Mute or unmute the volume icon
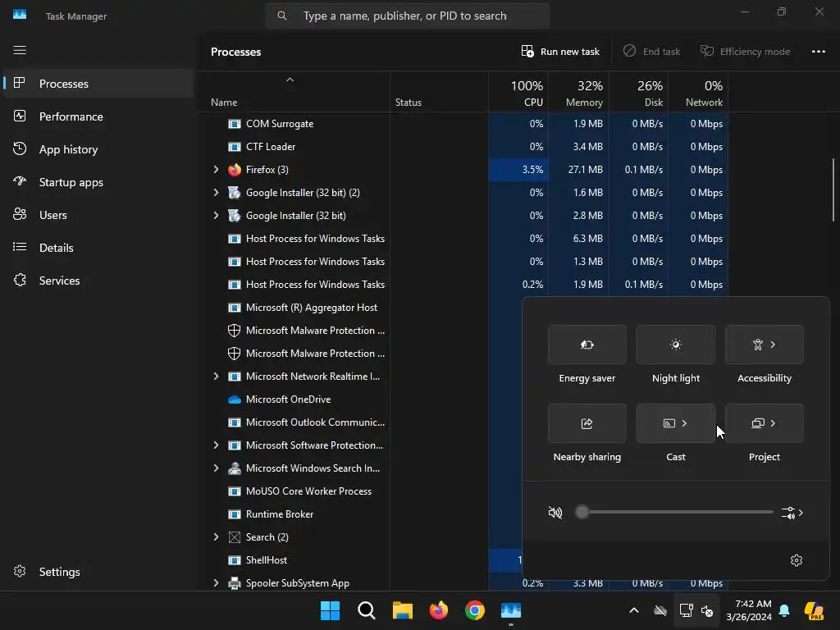840x630 pixels. pos(555,513)
